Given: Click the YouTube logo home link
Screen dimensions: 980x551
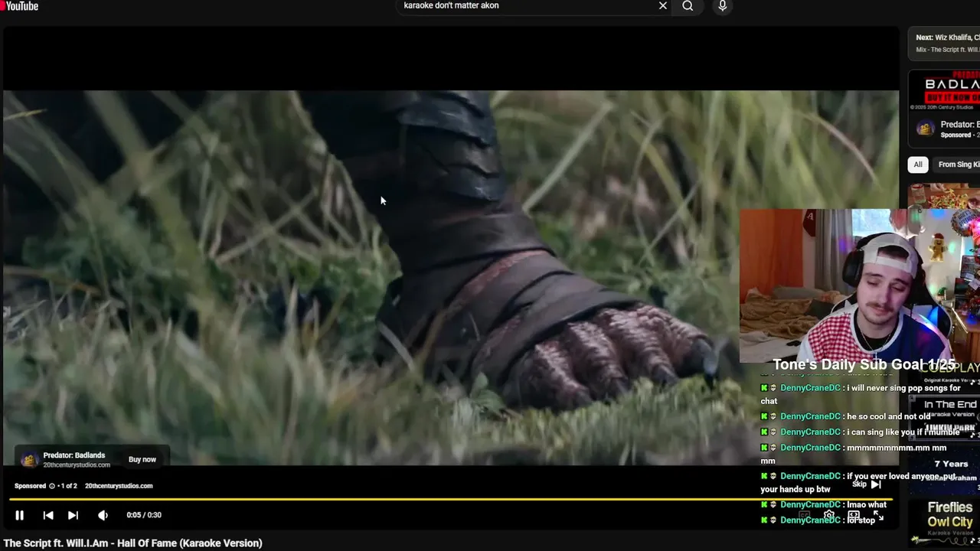Looking at the screenshot, I should pyautogui.click(x=19, y=6).
